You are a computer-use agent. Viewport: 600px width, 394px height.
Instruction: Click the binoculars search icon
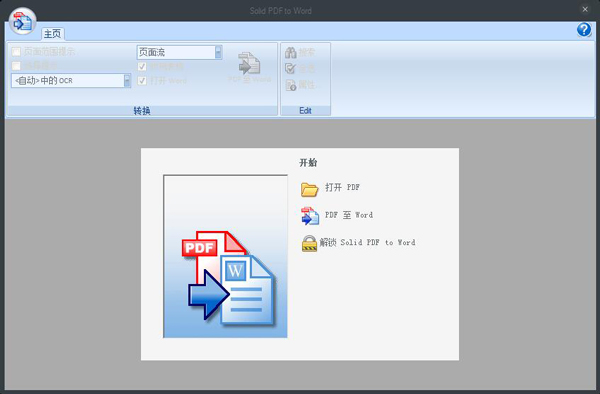(x=291, y=53)
